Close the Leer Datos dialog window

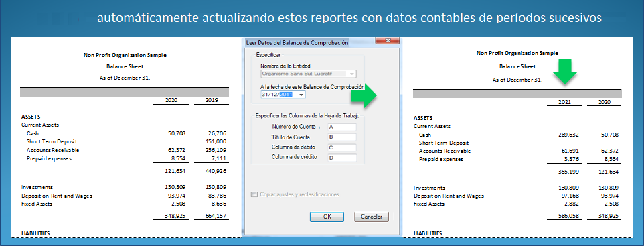coord(388,40)
